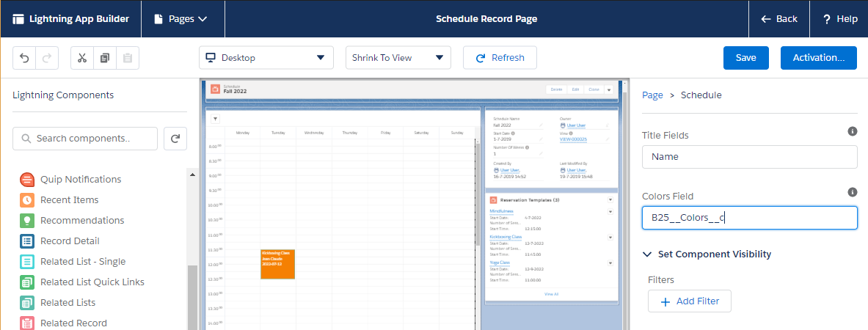Screen dimensions: 868x330
Task: Click the cut scissors icon
Action: point(82,58)
